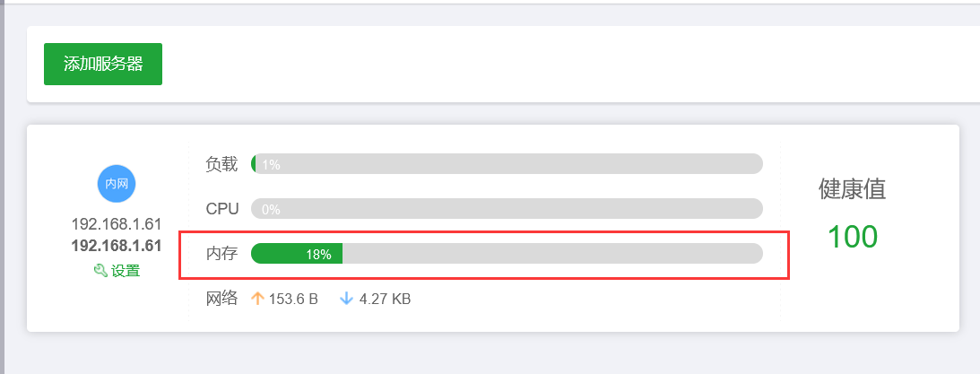Click the CPU usage progress bar
Screen dimensions: 980x374
pos(507,209)
